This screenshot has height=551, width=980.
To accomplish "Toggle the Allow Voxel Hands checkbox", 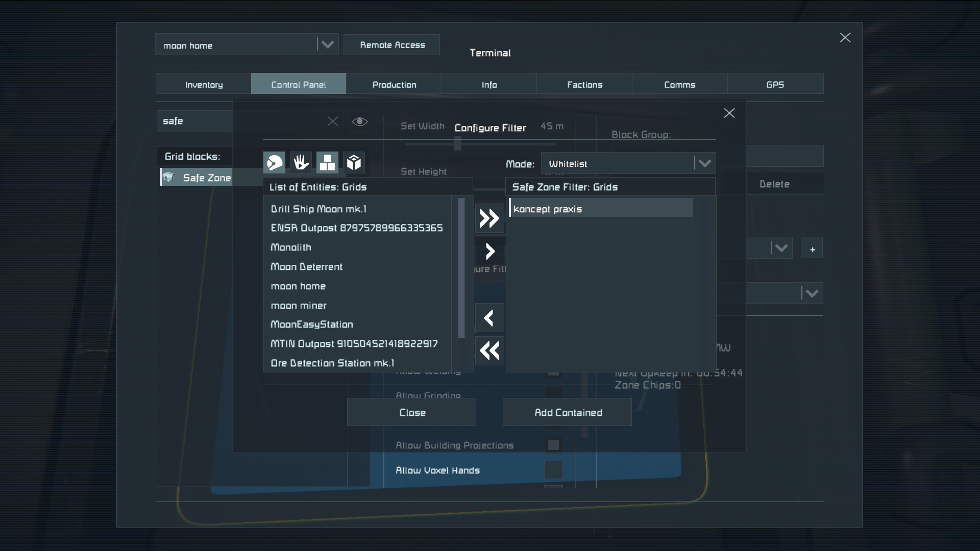I will [x=553, y=470].
